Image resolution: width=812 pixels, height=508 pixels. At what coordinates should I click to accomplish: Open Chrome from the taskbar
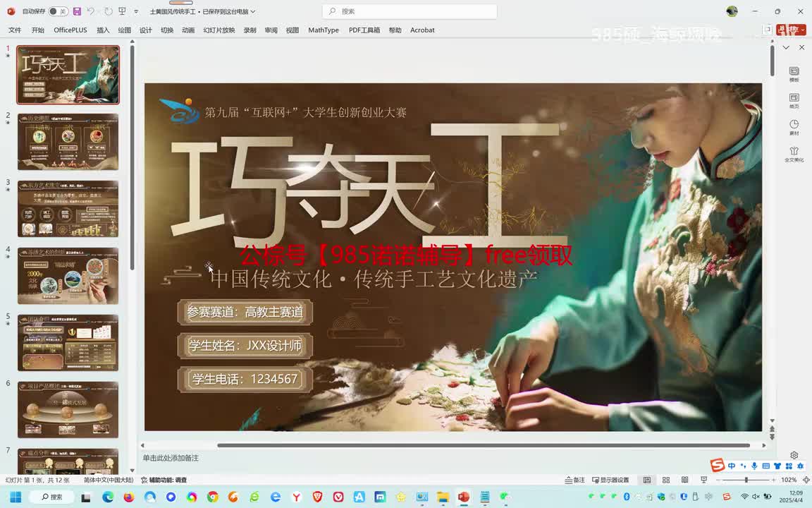[x=212, y=497]
